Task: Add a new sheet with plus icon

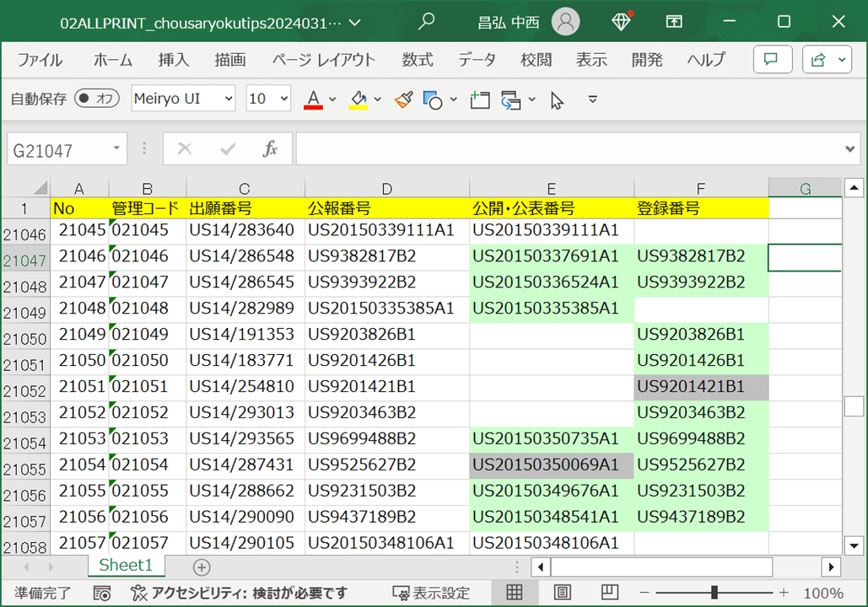Action: click(202, 567)
